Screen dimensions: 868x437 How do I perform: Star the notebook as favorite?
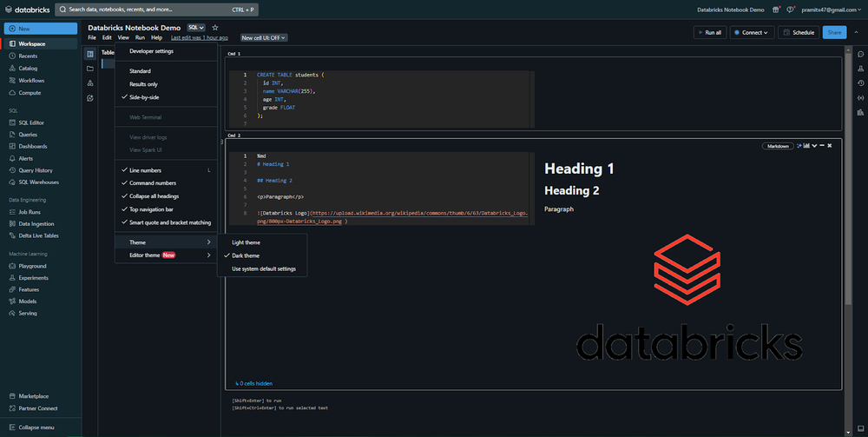coord(215,28)
